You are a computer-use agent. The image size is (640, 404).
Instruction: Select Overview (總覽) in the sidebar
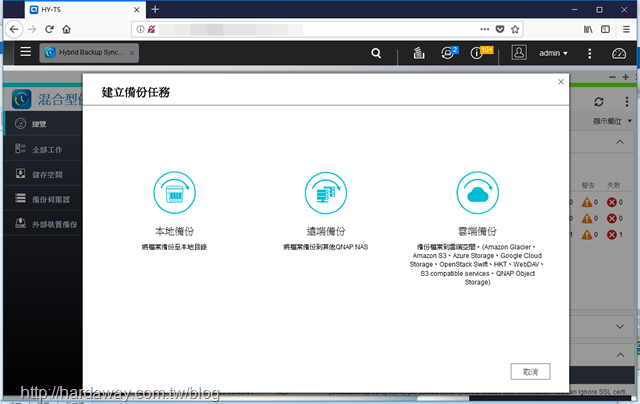[43, 124]
